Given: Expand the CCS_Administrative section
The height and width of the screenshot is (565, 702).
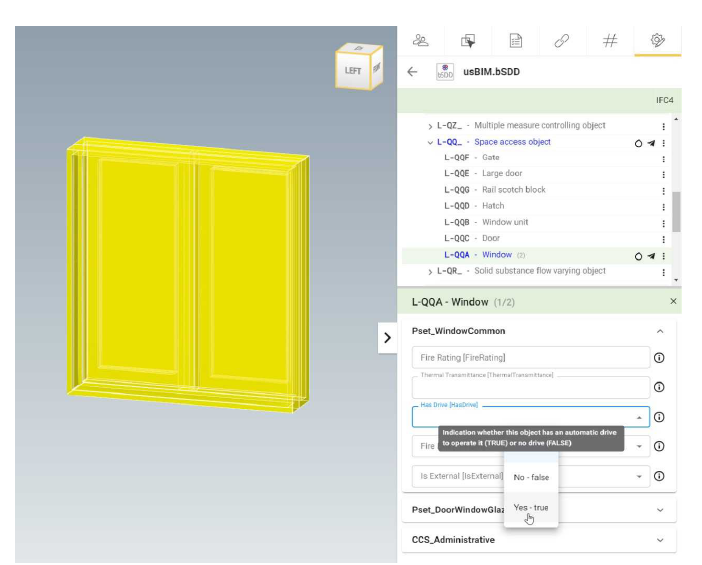Looking at the screenshot, I should 660,540.
